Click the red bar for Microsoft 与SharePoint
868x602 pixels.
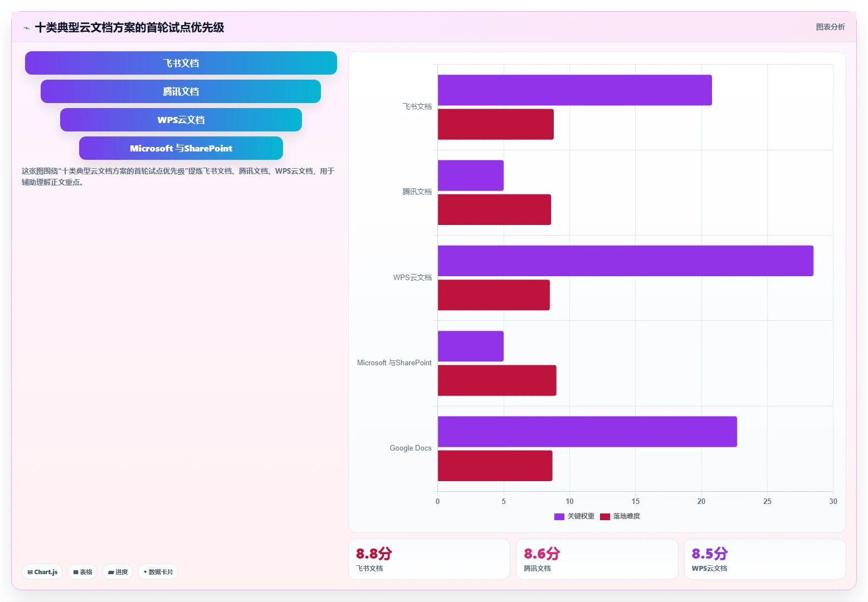[x=497, y=380]
